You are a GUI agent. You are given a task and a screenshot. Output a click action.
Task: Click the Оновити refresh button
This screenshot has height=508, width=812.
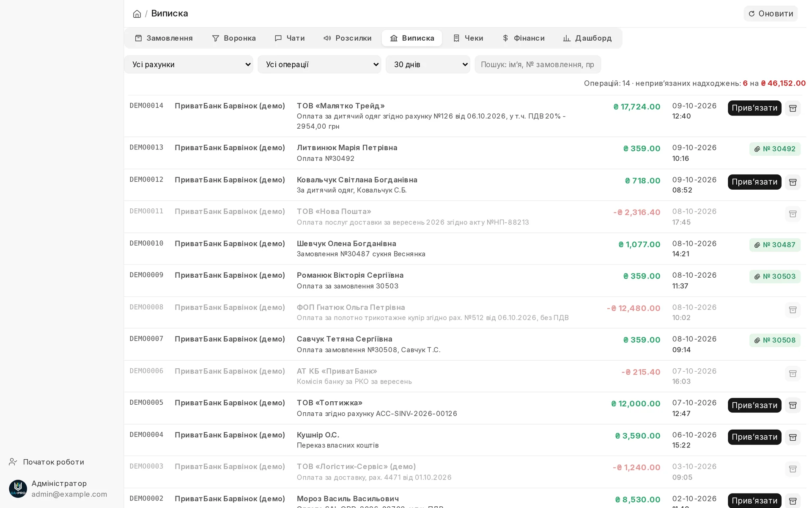coord(771,14)
